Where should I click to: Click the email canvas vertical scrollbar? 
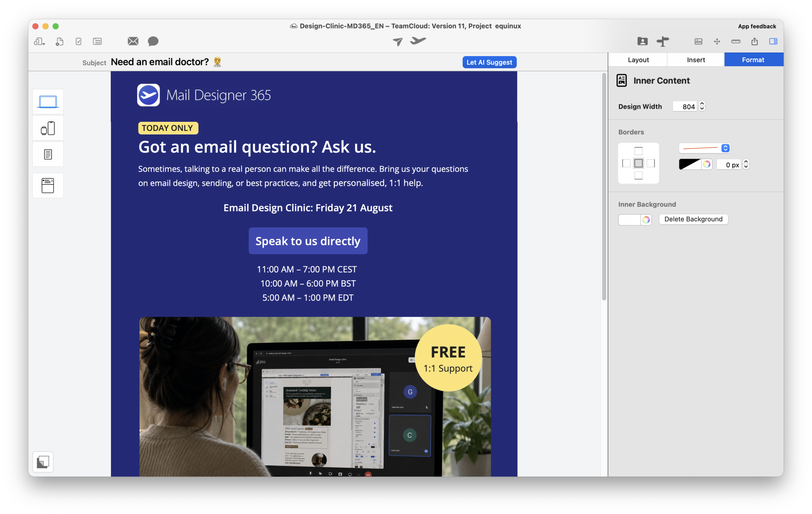604,186
